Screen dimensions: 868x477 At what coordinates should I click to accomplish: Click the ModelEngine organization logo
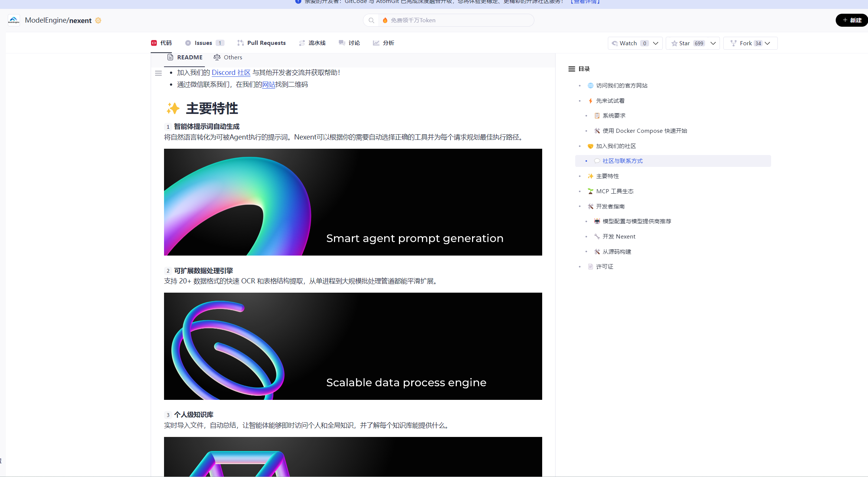pos(14,20)
